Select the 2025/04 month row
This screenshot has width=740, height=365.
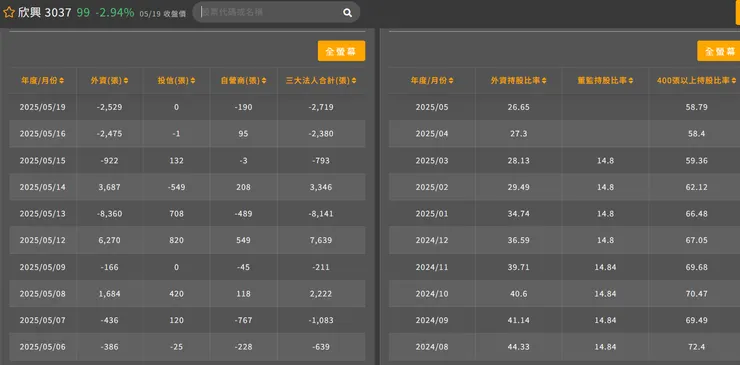(564, 134)
